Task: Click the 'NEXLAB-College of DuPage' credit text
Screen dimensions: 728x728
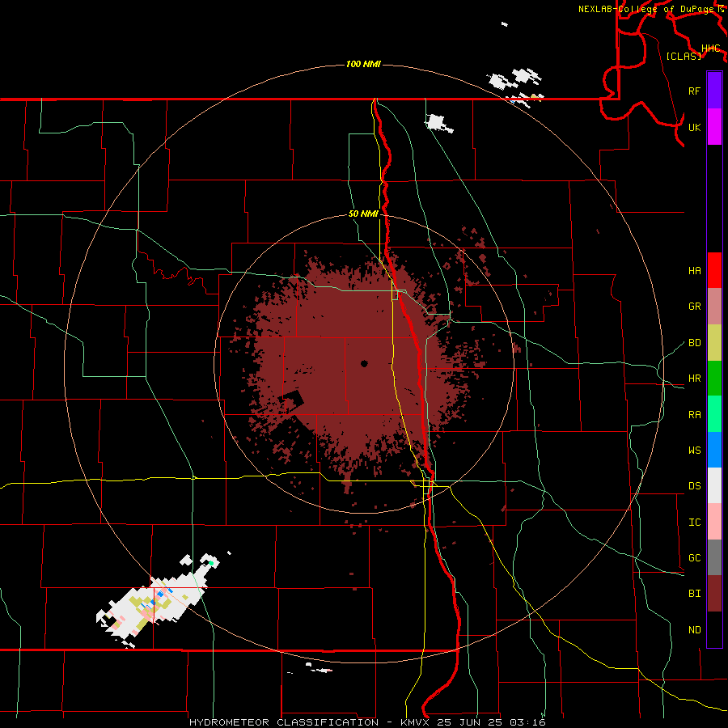Action: (647, 9)
